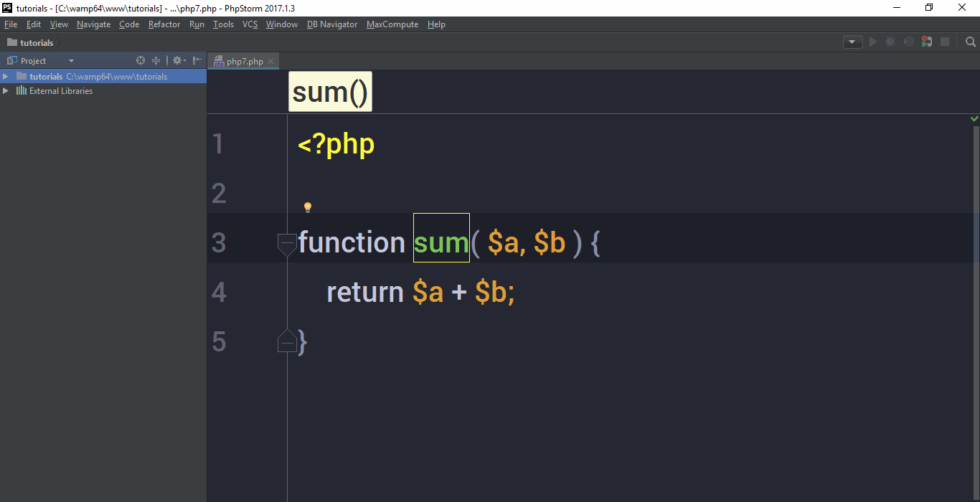Open the Refactor menu

tap(164, 24)
